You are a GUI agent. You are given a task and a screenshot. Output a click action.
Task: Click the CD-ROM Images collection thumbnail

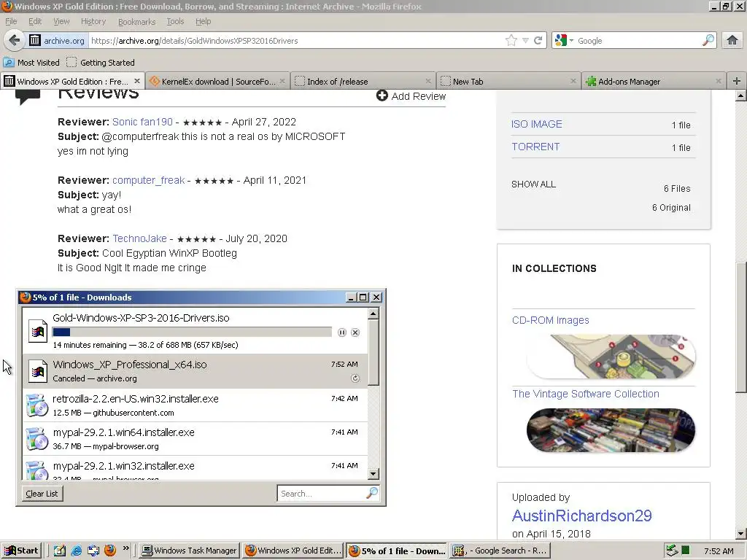[611, 357]
